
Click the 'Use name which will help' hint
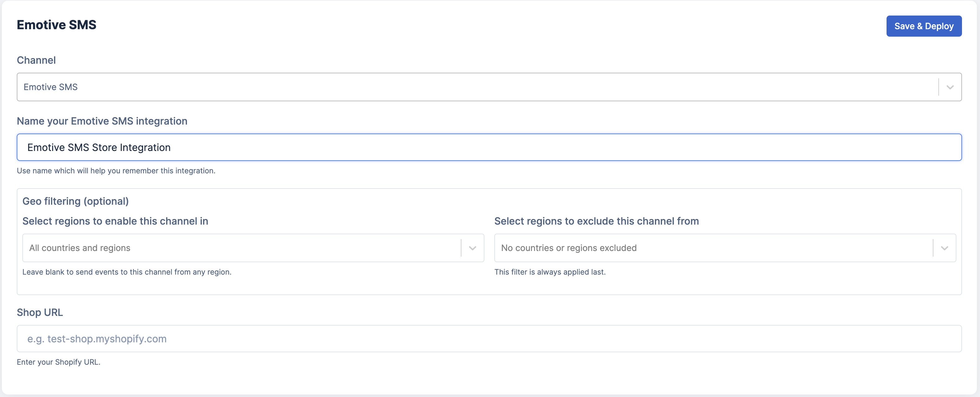click(116, 171)
